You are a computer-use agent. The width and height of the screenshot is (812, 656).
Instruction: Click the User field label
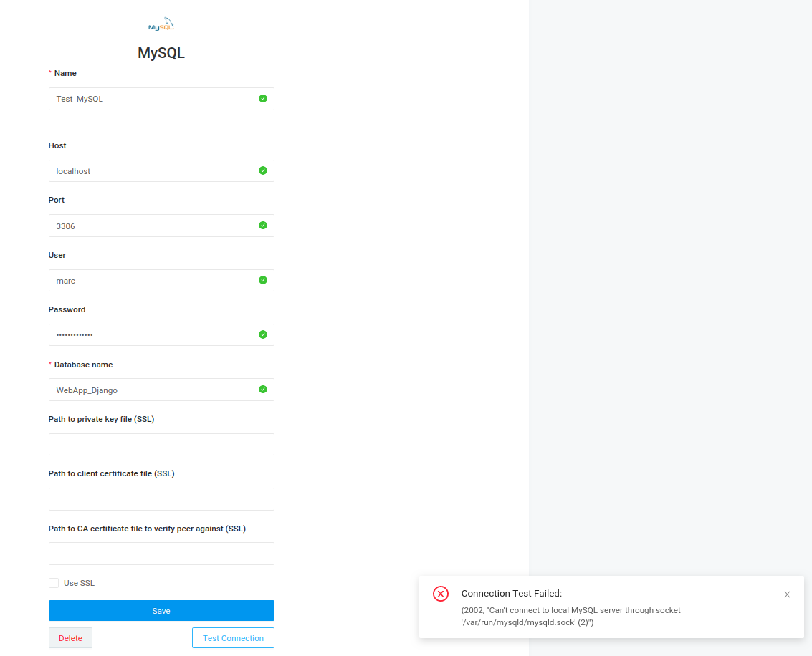[x=57, y=255]
